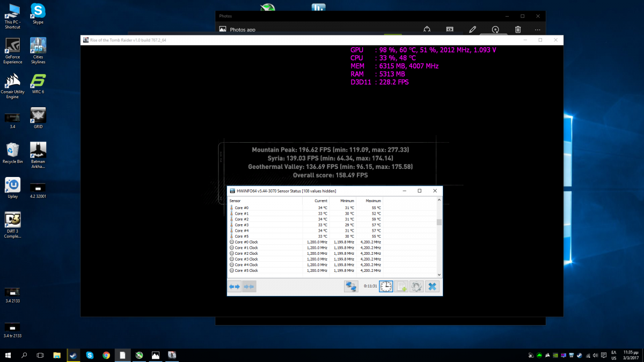The height and width of the screenshot is (362, 644).
Task: Open the See more menu in Photos
Action: (537, 30)
